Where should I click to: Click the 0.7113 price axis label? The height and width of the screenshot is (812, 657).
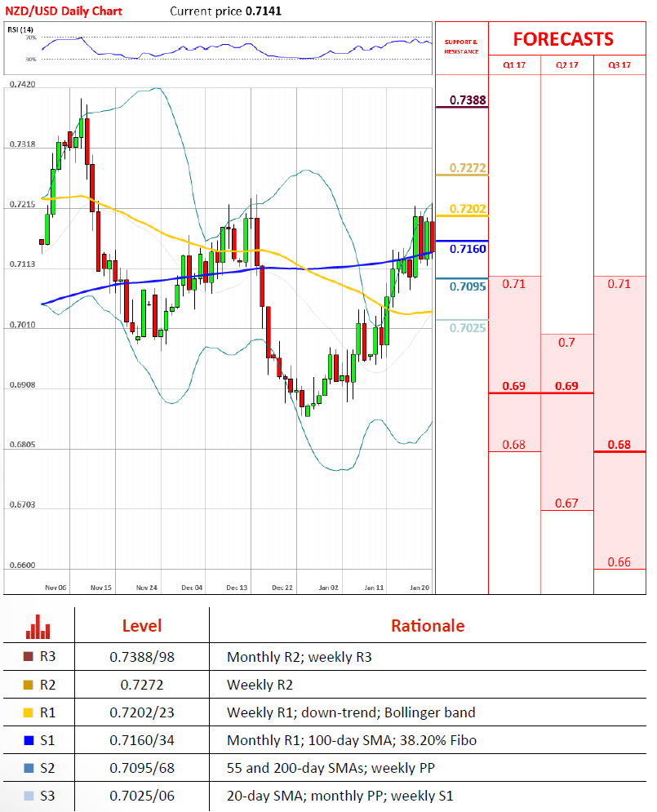22,264
